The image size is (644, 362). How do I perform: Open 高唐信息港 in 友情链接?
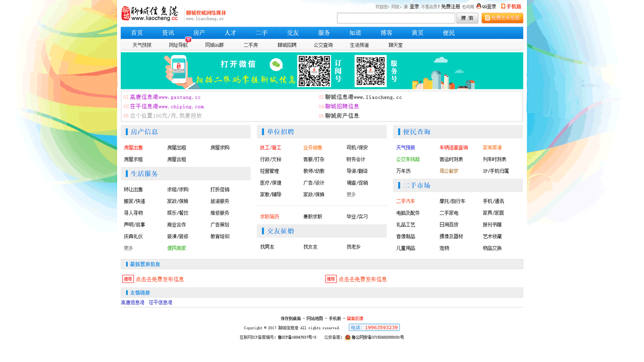click(133, 303)
